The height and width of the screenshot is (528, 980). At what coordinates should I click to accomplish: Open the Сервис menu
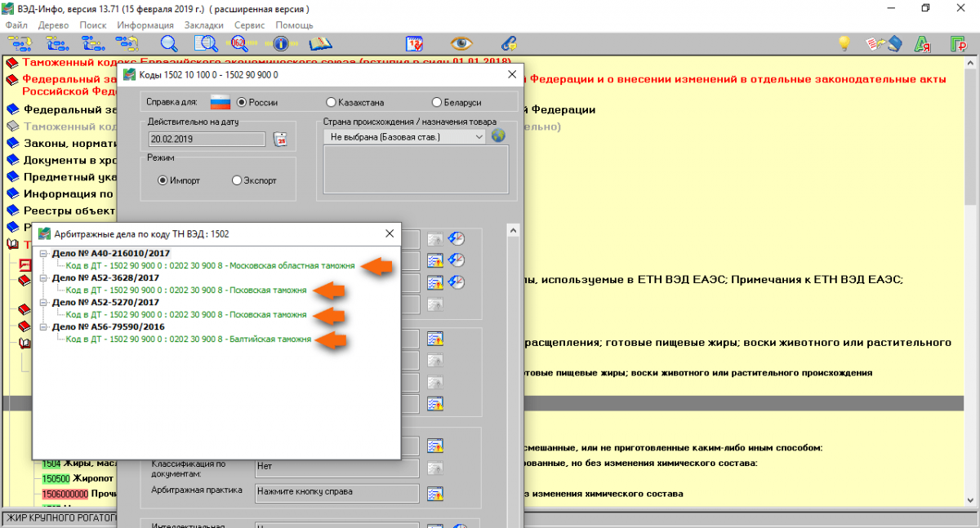coord(249,25)
